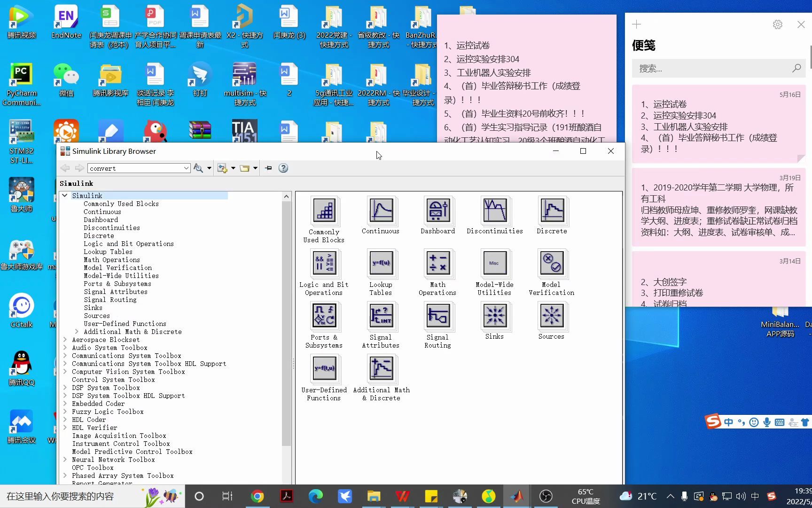Open the multisim desktop shortcut
The width and height of the screenshot is (812, 508).
245,85
